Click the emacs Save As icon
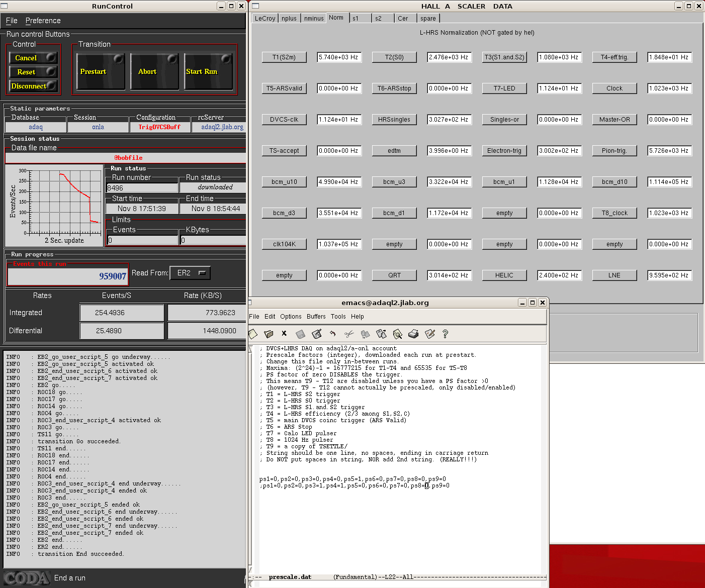Screen dimensions: 705x588 click(316, 334)
